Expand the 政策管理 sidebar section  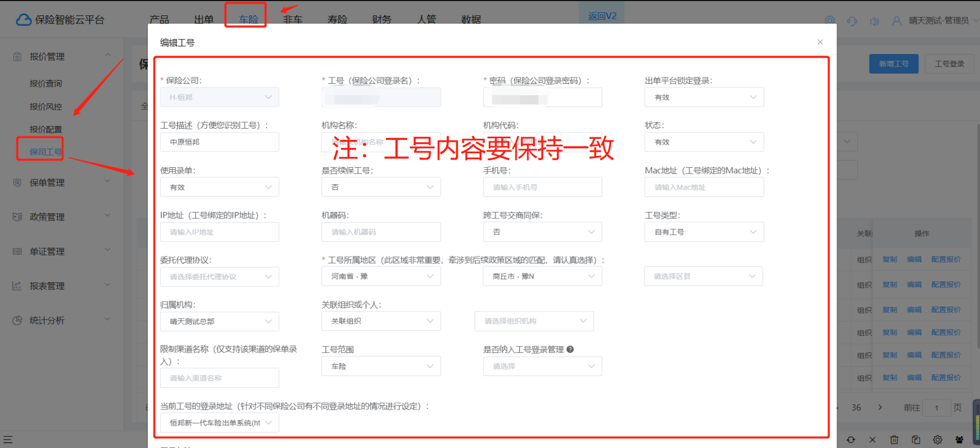pos(108,215)
